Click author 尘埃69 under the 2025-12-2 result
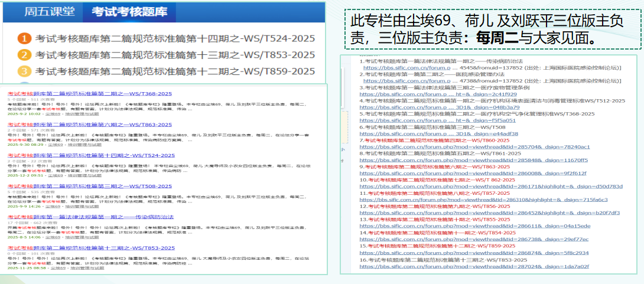This screenshot has width=644, height=284. (56, 175)
